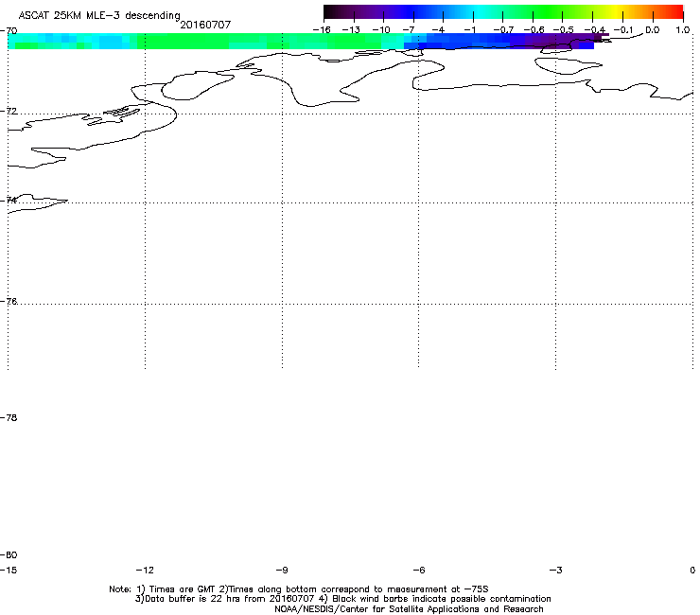Click the -10 color scale label
Screen dimensions: 700x615
click(381, 30)
